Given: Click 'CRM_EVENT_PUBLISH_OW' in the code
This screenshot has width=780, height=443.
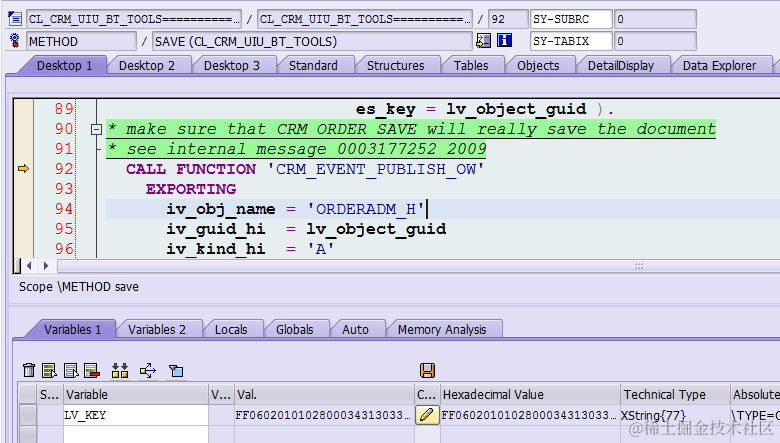Looking at the screenshot, I should tap(376, 169).
